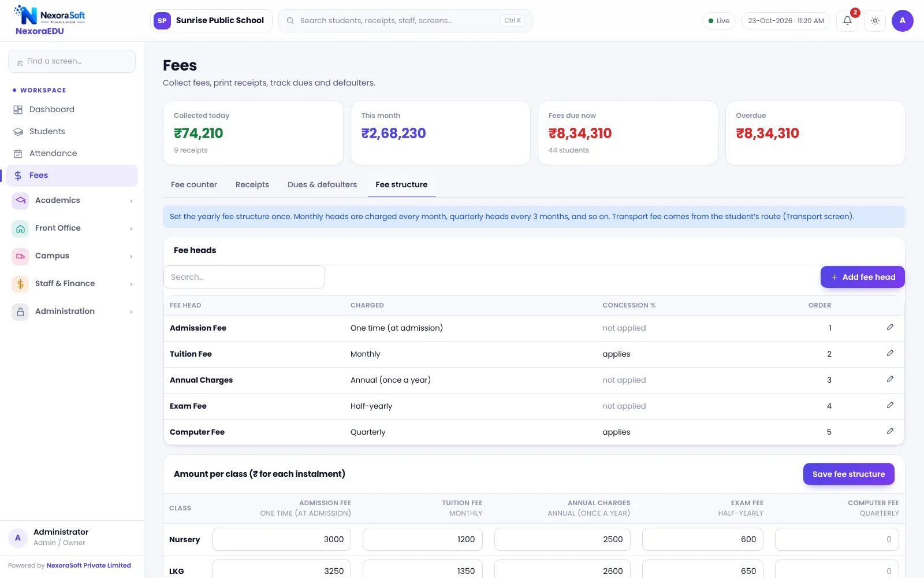Focus the Find a screen field
924x578 pixels.
tap(72, 61)
